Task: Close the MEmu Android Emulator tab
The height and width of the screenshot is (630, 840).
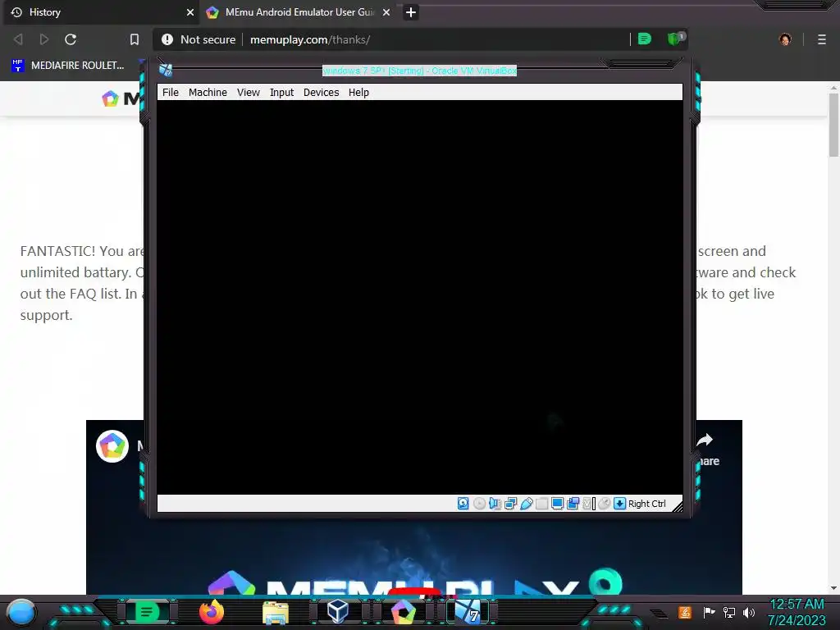Action: pos(386,12)
